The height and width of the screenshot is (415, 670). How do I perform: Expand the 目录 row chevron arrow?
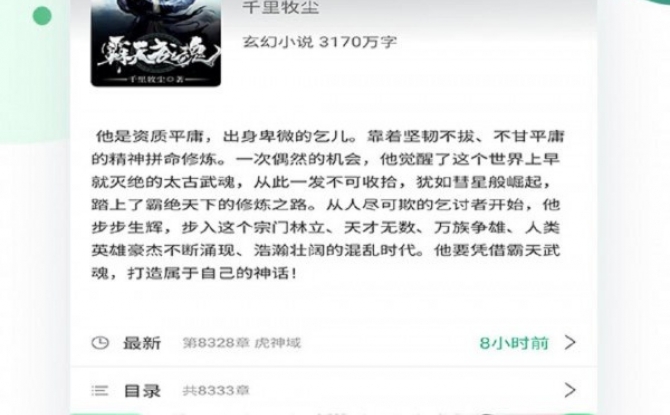(570, 390)
